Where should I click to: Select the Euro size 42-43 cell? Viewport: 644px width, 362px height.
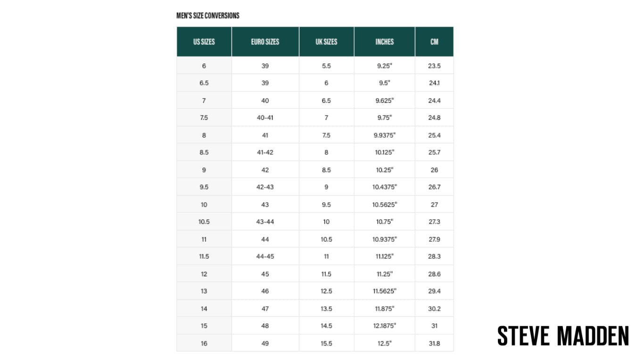tap(265, 187)
